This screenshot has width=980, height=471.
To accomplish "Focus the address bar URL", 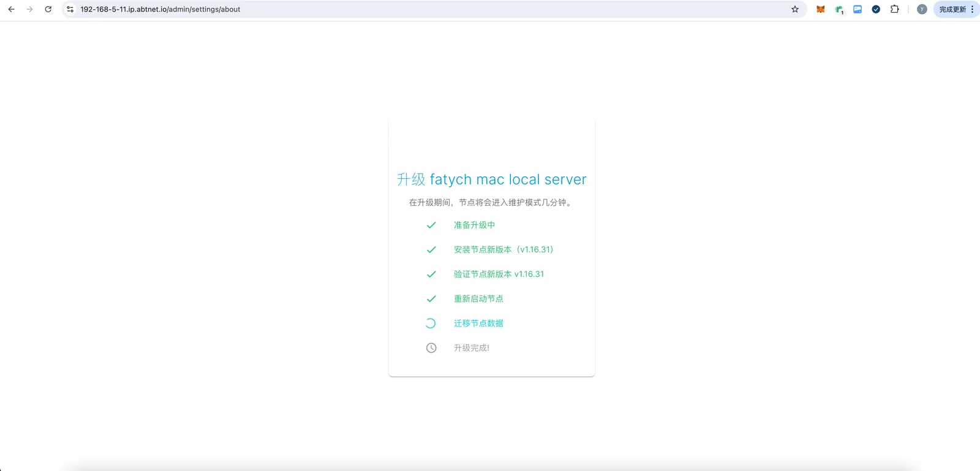I will point(160,9).
